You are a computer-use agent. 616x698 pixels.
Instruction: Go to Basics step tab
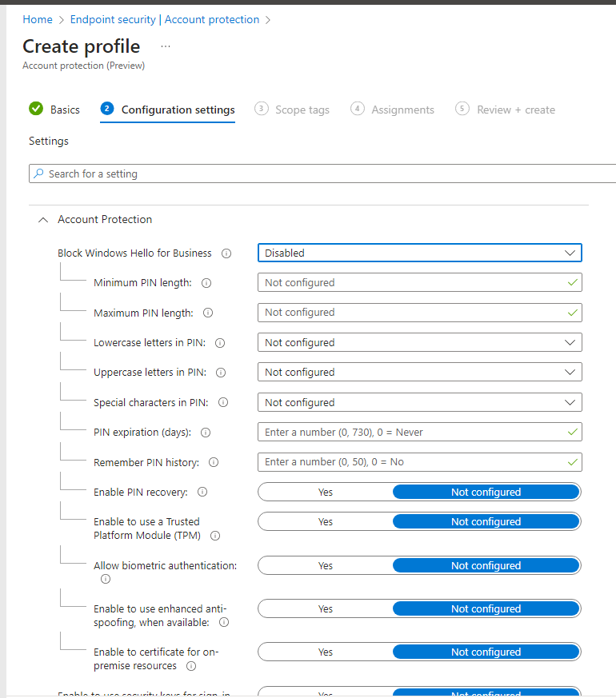[54, 110]
